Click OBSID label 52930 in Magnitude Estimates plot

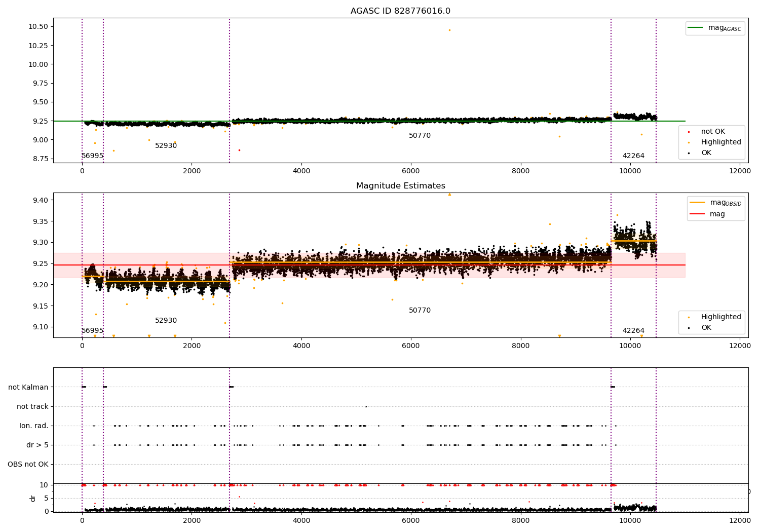pyautogui.click(x=166, y=321)
